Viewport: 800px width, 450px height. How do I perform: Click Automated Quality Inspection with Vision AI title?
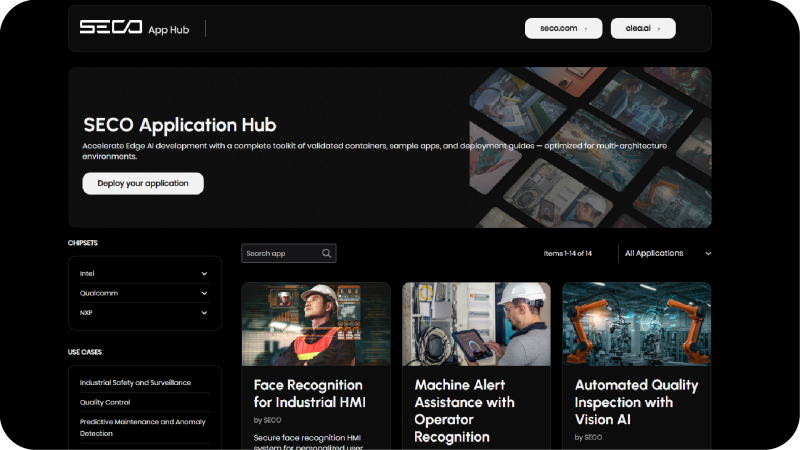coord(636,402)
